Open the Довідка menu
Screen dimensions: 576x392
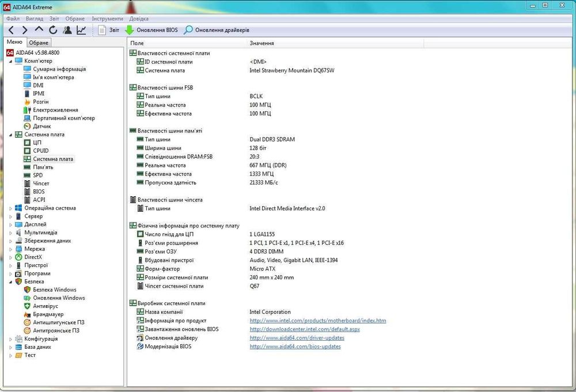(139, 19)
